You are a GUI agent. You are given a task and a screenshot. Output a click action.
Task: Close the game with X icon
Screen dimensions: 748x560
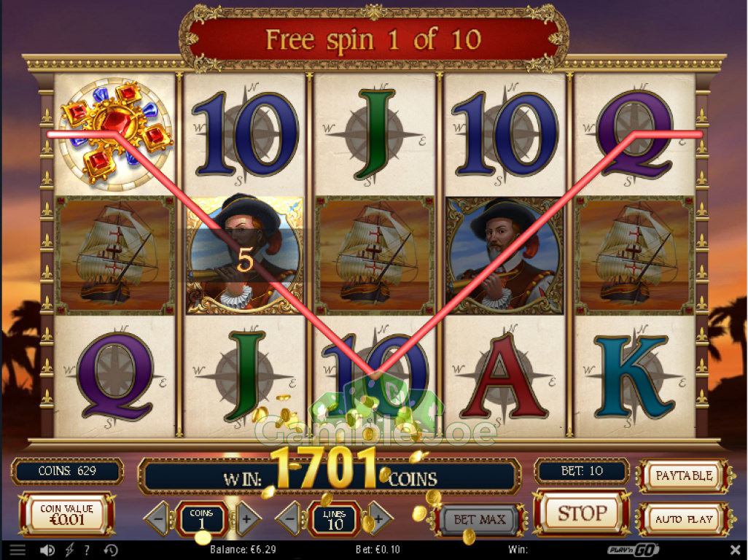pos(736,550)
